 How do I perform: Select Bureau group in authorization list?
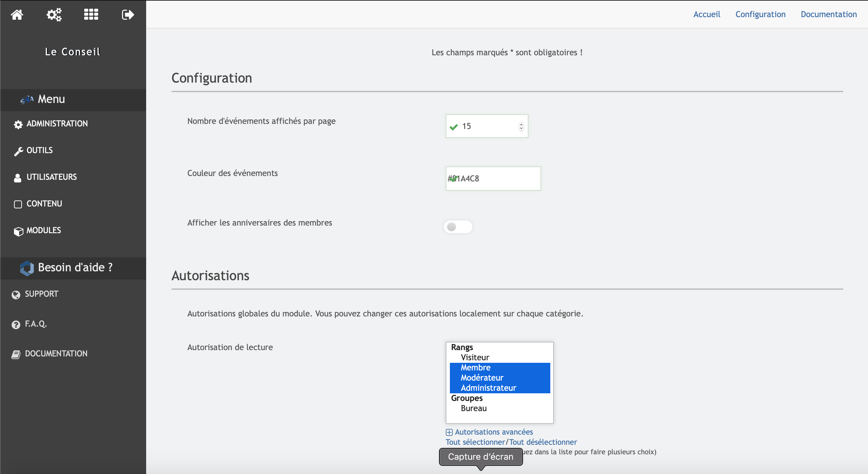point(473,408)
